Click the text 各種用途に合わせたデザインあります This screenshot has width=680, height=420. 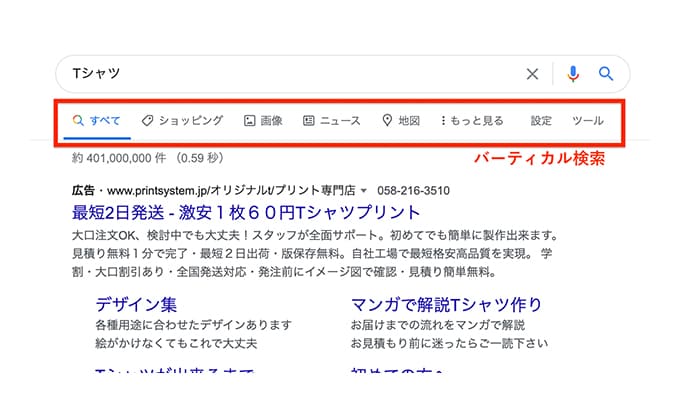[193, 325]
